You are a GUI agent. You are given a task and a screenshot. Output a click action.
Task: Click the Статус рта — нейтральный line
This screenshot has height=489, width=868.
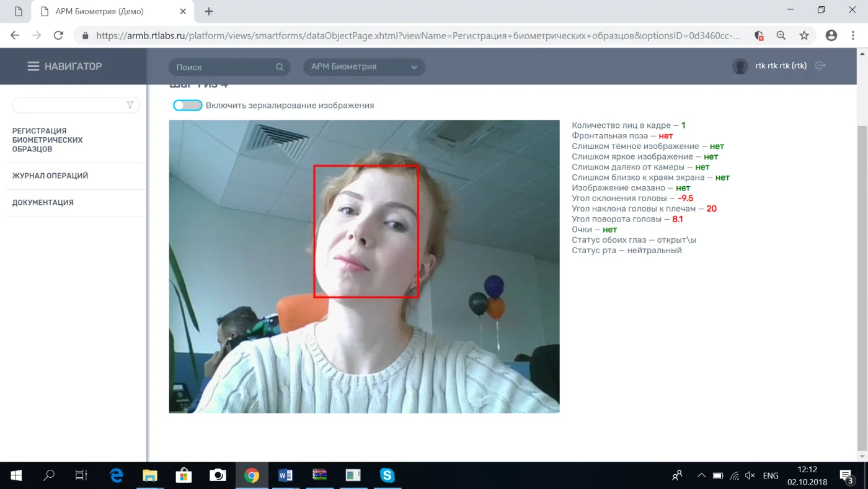pos(627,251)
